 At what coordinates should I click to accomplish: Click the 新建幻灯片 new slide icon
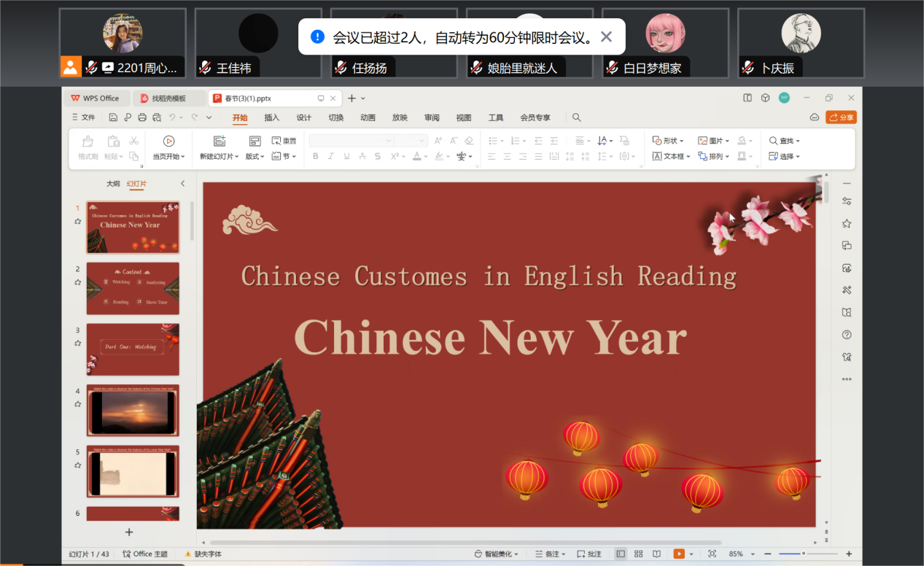[219, 141]
